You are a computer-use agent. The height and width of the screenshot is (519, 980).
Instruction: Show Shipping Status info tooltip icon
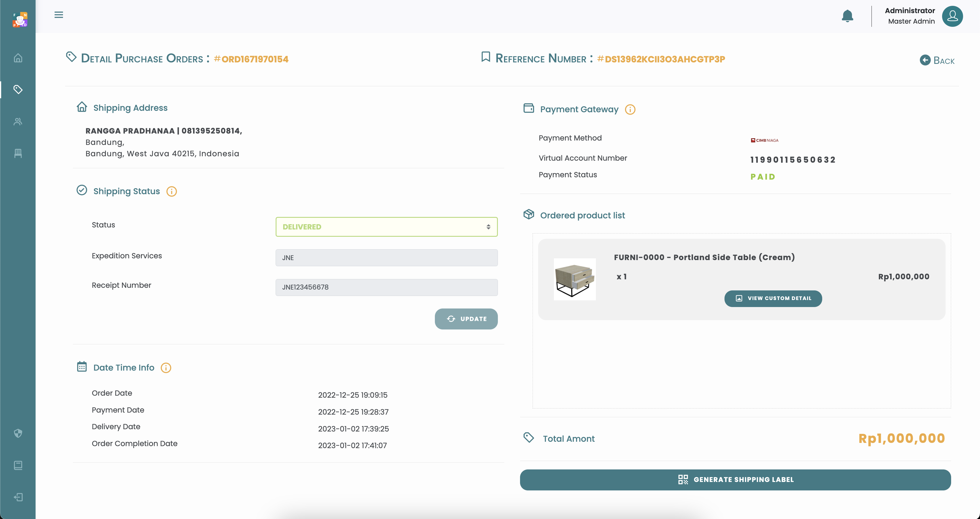[171, 191]
